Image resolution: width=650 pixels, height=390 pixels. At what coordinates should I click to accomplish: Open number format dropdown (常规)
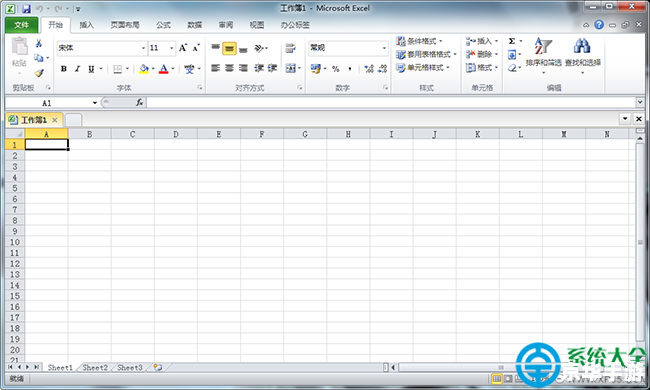pos(384,48)
